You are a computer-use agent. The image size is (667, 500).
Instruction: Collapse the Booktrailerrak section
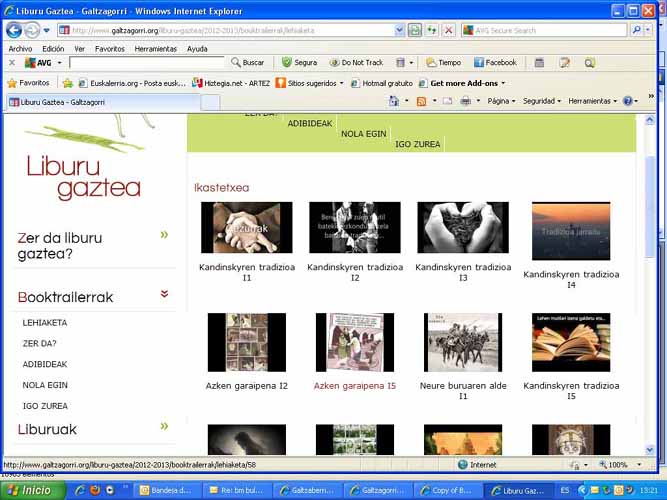[x=164, y=294]
